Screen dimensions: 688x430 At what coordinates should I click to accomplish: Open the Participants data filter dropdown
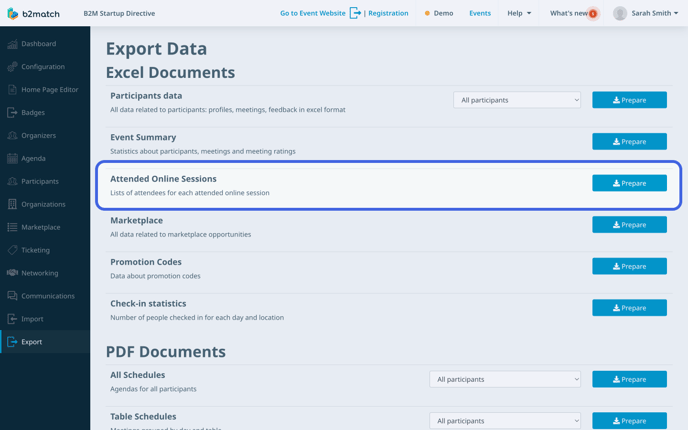pos(517,100)
